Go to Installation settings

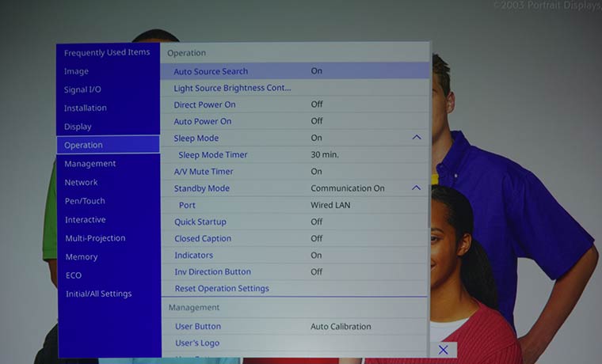click(86, 108)
